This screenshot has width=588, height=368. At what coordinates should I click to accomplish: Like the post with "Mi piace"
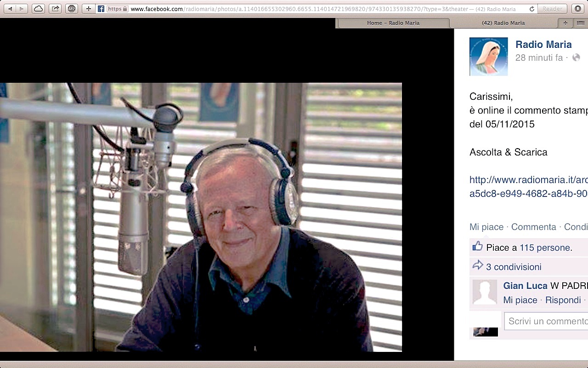(x=486, y=227)
